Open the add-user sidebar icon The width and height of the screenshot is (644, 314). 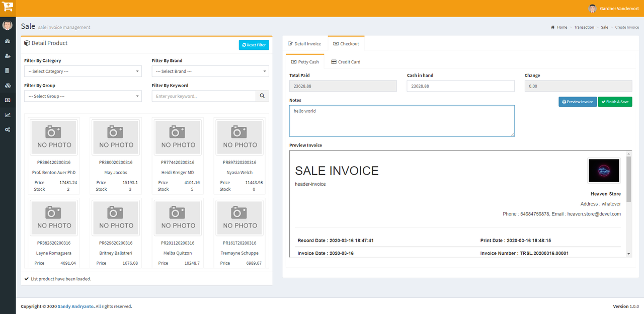click(8, 56)
